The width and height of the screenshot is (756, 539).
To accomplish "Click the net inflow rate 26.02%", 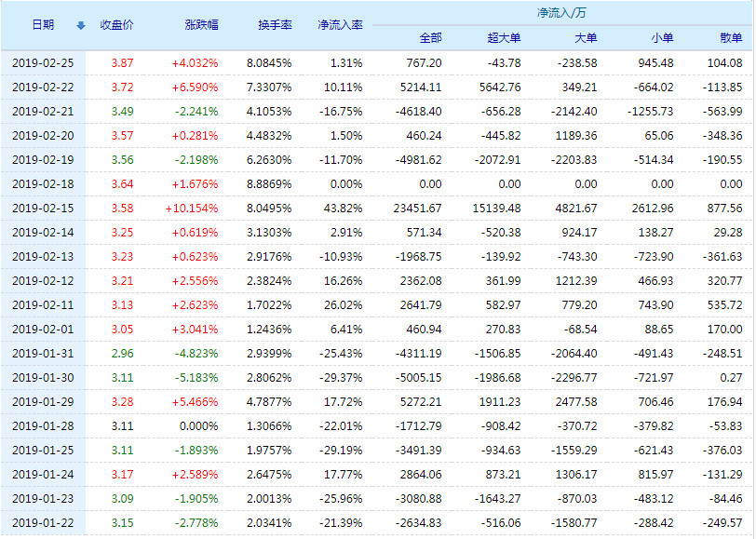I will coord(344,305).
